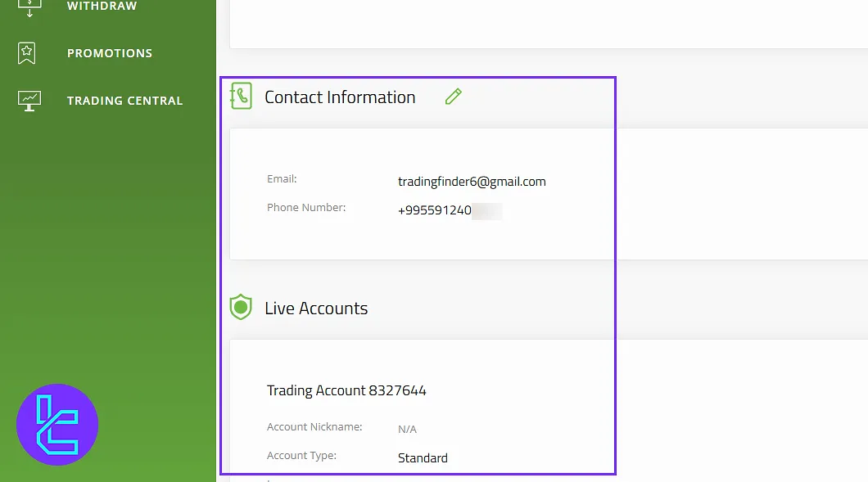The width and height of the screenshot is (868, 482).
Task: Select the phone number +995591240
Action: click(x=435, y=210)
